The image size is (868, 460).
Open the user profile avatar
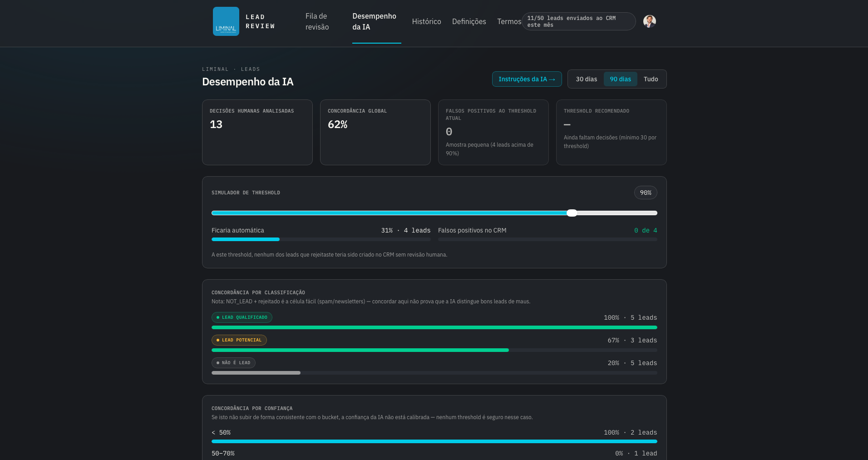point(650,21)
